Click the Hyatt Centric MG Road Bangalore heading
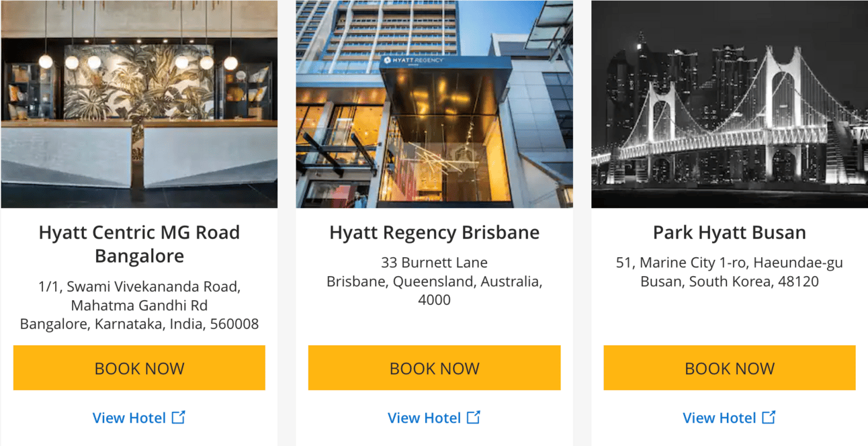Image resolution: width=868 pixels, height=446 pixels. pos(139,244)
